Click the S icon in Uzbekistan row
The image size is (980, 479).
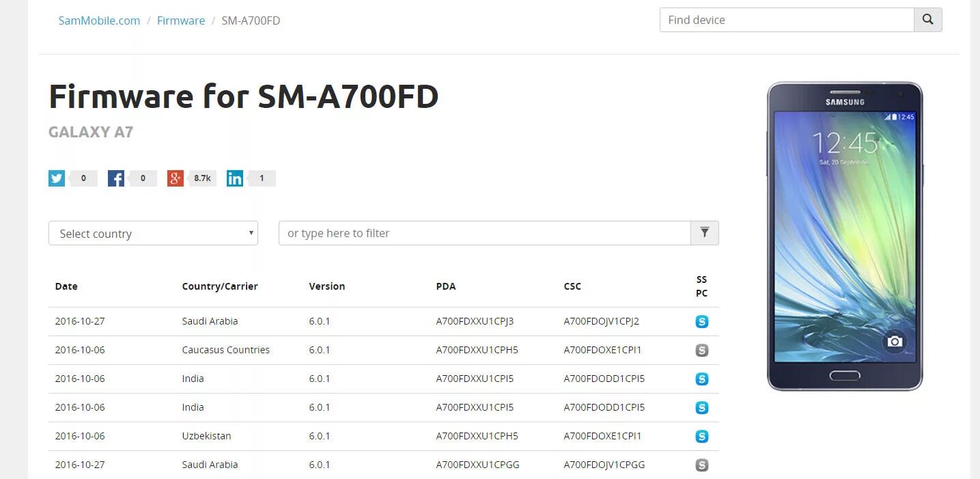[701, 437]
